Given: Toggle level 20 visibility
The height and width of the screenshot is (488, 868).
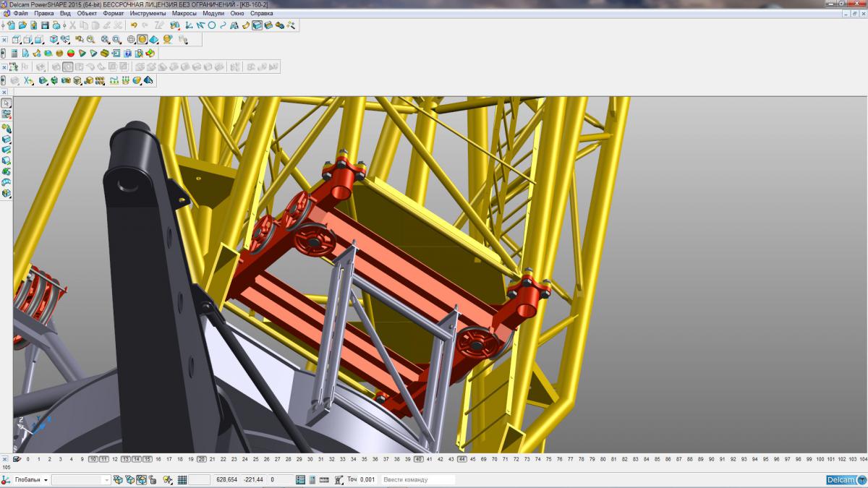Looking at the screenshot, I should pos(202,459).
